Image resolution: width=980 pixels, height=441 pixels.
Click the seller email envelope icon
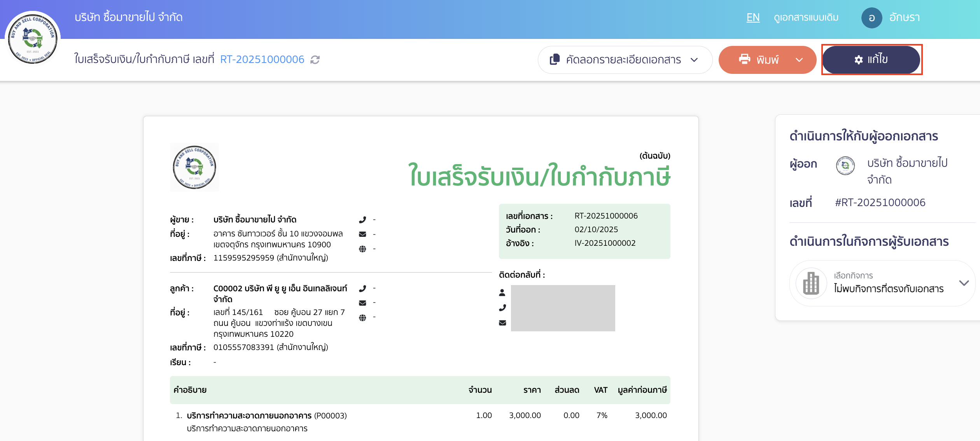click(363, 234)
